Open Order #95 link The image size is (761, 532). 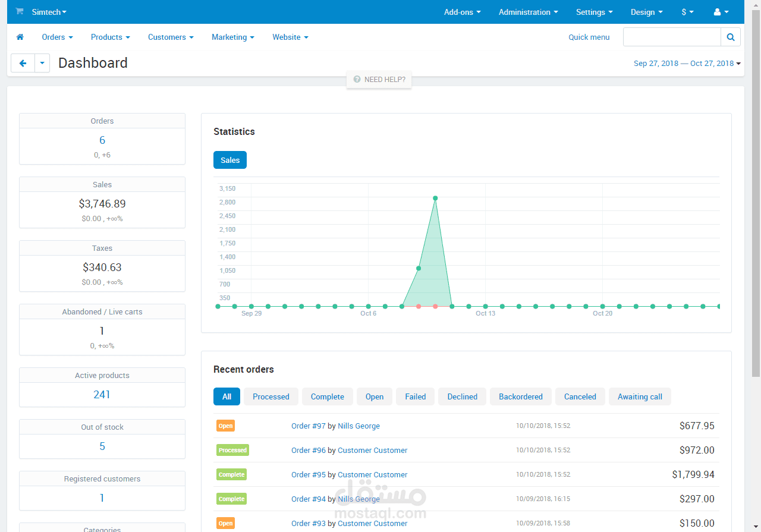tap(309, 475)
